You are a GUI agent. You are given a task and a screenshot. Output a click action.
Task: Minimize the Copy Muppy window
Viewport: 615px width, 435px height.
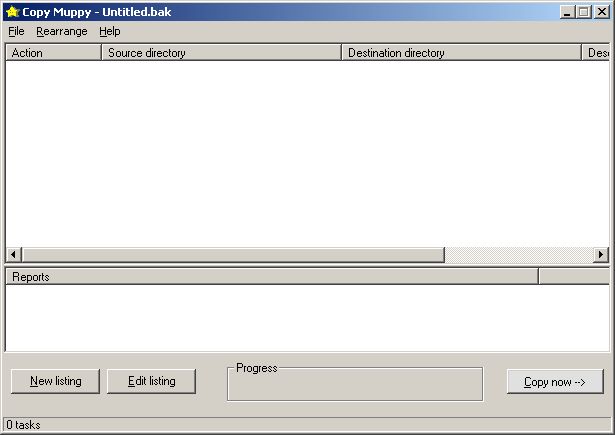point(567,12)
